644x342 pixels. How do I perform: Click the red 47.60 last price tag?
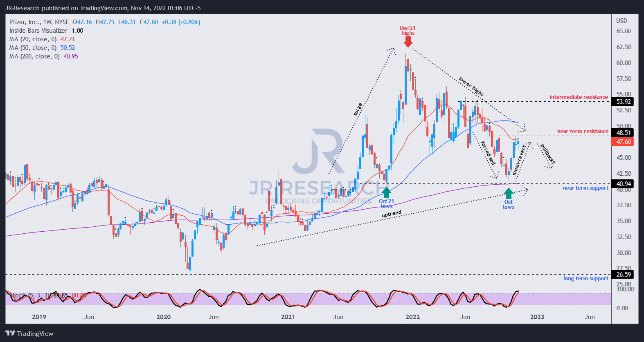coord(624,142)
